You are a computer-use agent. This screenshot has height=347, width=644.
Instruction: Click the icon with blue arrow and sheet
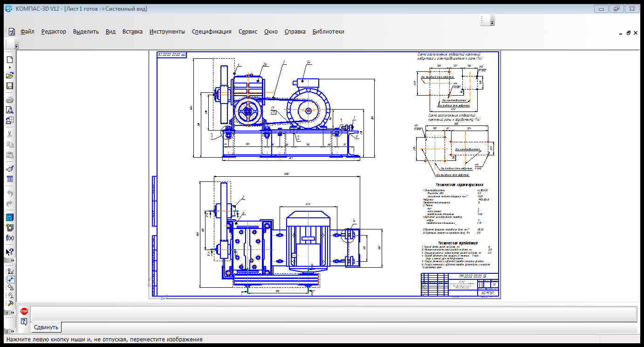click(10, 121)
